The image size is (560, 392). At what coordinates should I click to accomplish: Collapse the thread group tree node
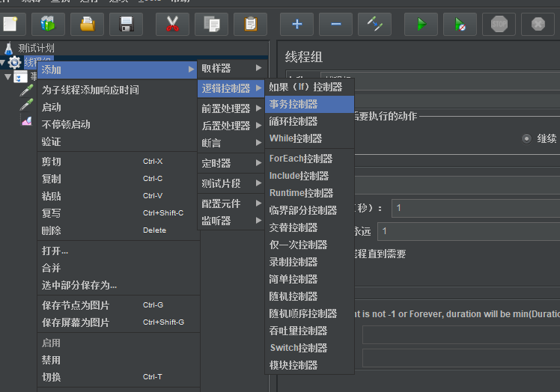point(2,63)
